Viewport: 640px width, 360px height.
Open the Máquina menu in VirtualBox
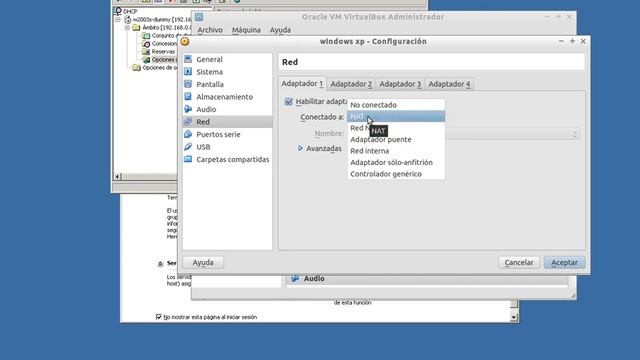246,30
